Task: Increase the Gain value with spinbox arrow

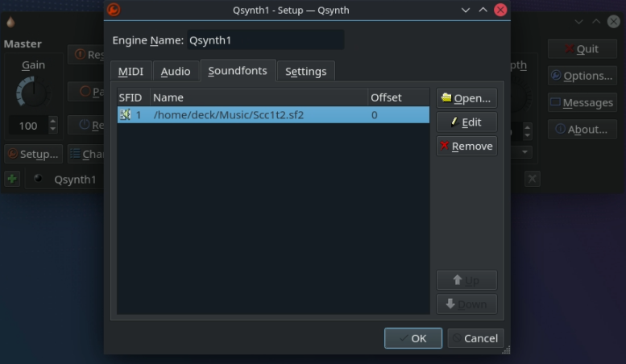Action: (53, 122)
